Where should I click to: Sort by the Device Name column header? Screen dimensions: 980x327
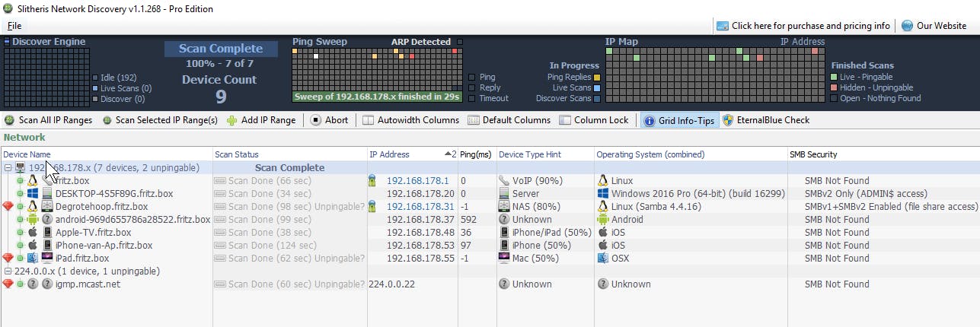[x=27, y=154]
